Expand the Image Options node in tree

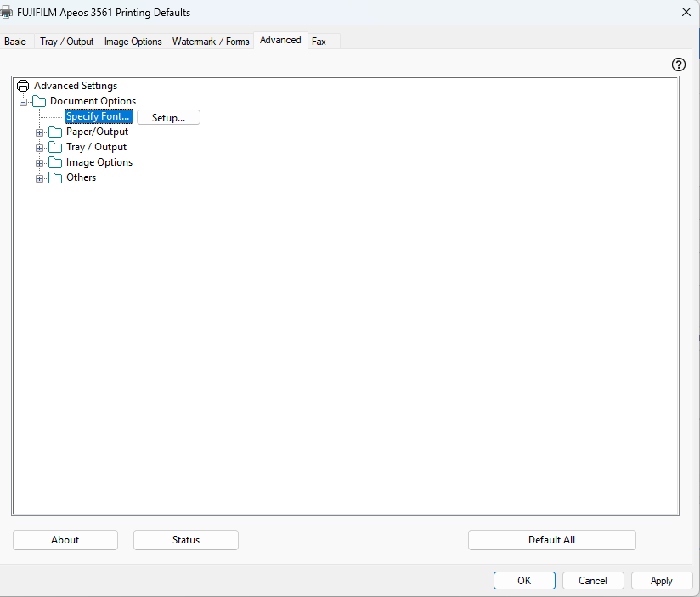point(39,163)
